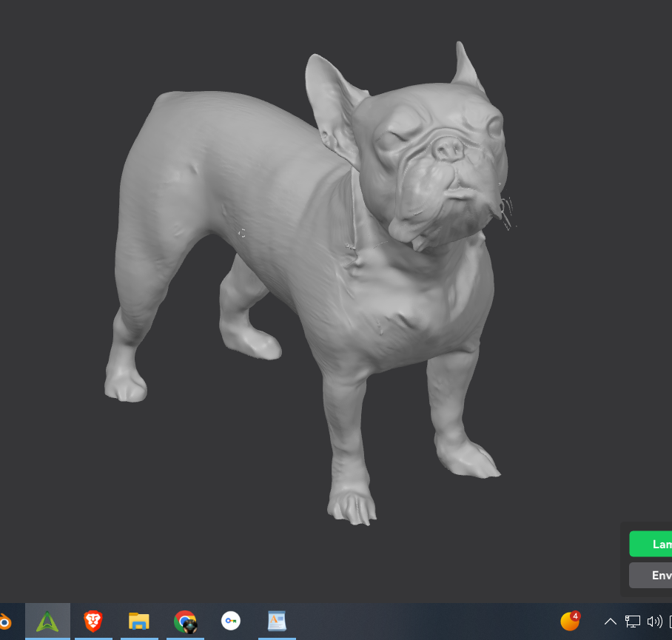Open Brave browser from the taskbar
This screenshot has width=672, height=640.
(x=93, y=622)
